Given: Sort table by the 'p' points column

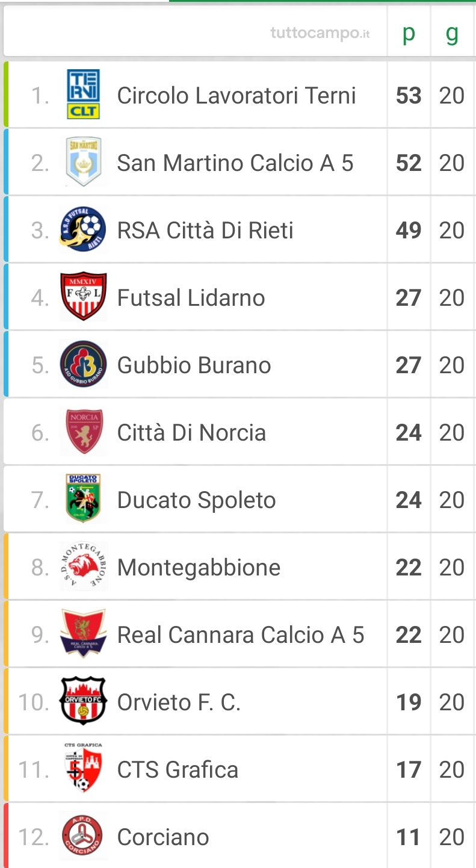Looking at the screenshot, I should [x=409, y=33].
